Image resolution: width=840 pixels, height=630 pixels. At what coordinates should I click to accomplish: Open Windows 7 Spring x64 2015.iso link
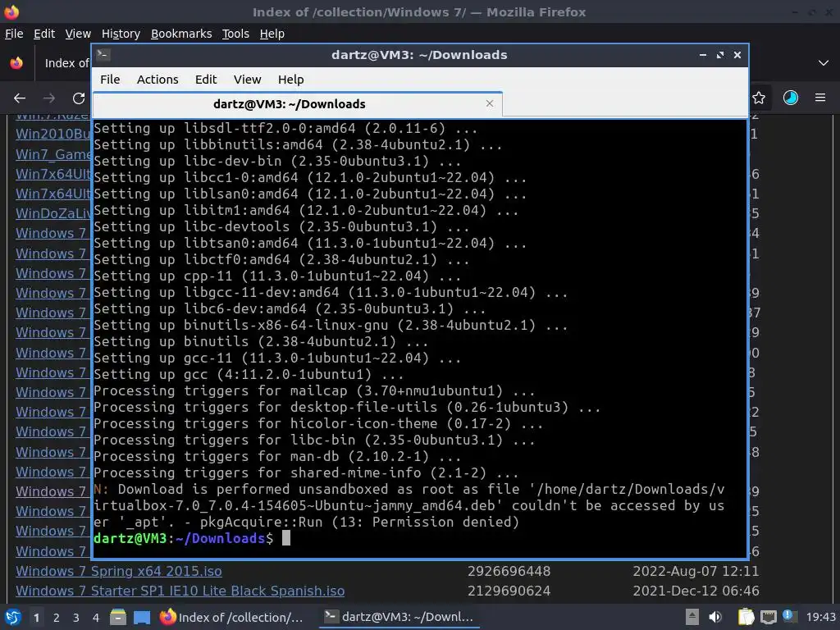[x=119, y=571]
